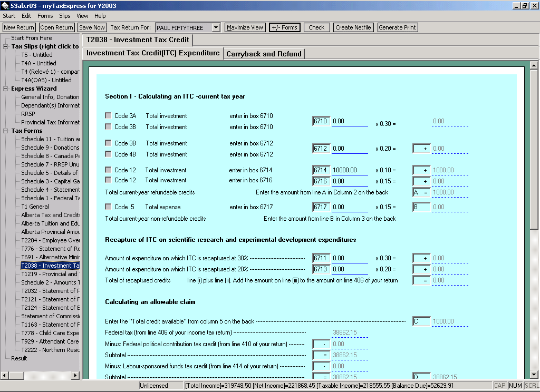Toggle the Code 5 total expense checkbox
Viewport: 540px width, 392px height.
(x=108, y=207)
